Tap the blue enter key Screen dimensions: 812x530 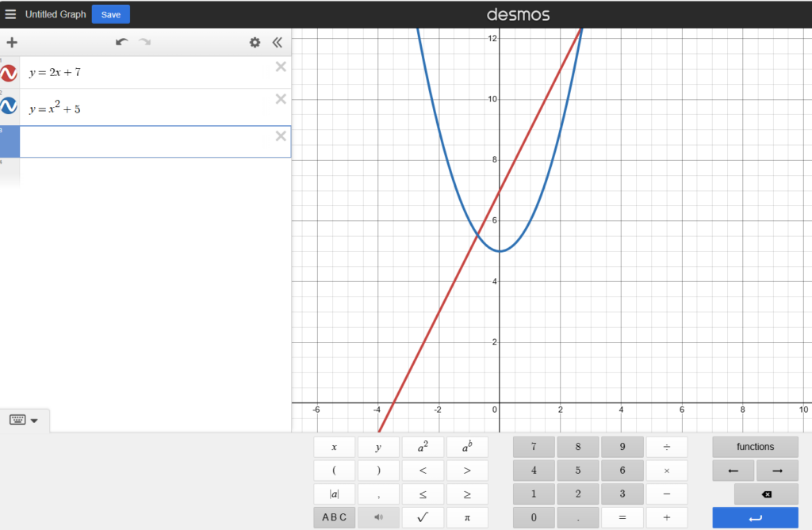755,517
